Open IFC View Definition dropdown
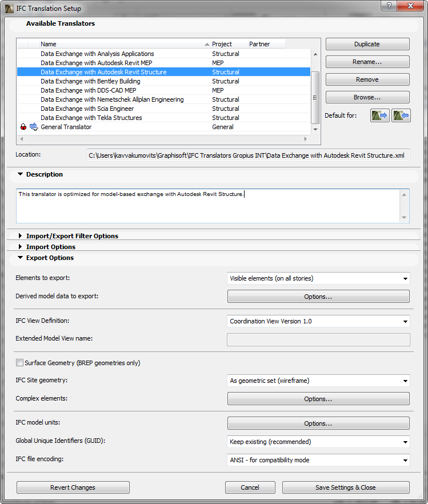The height and width of the screenshot is (504, 428). [x=318, y=321]
